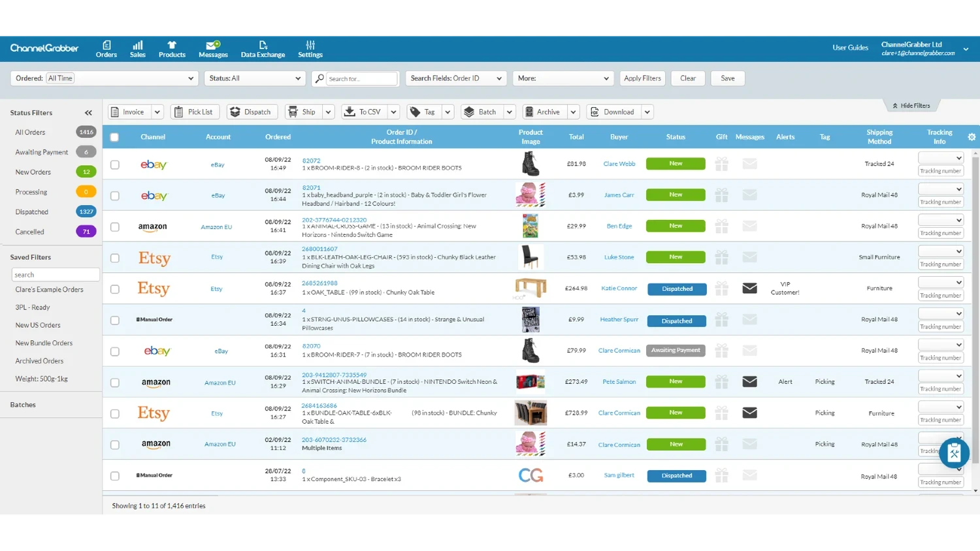Screen dimensions: 980x551
Task: Select checkbox for Pete Salmon order
Action: (x=115, y=383)
